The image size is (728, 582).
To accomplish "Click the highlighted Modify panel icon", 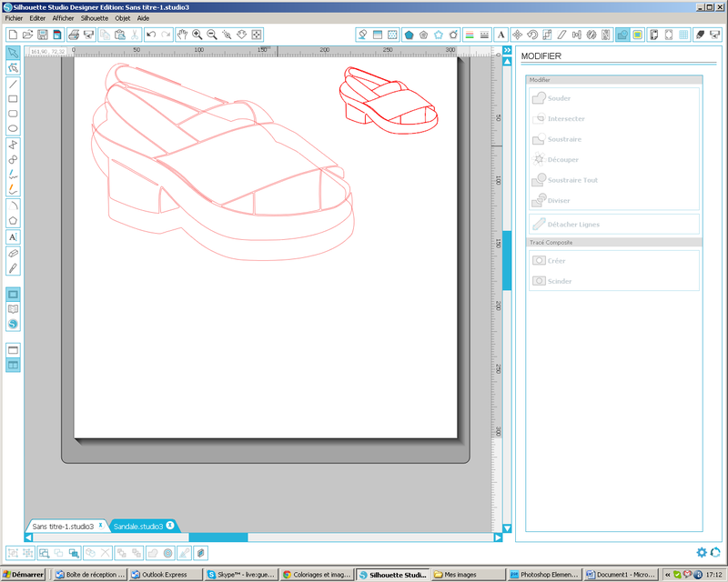I will 622,35.
